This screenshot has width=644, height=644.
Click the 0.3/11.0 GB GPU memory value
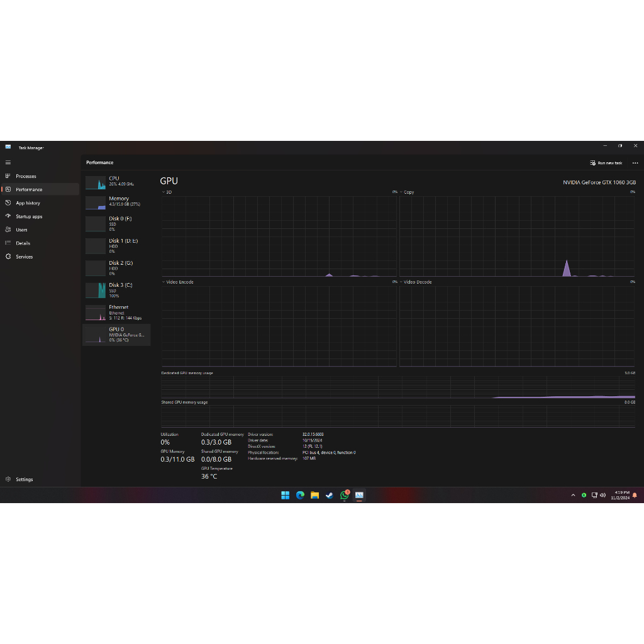pyautogui.click(x=177, y=460)
